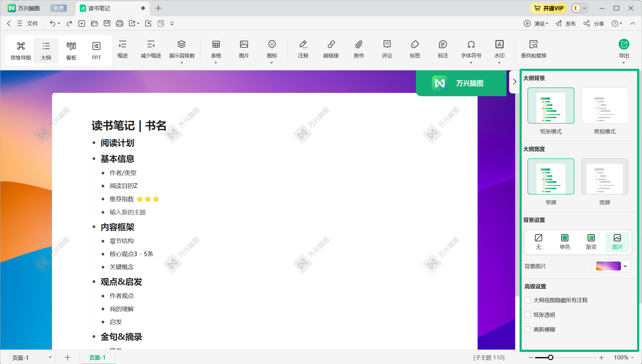This screenshot has width=642, height=364.
Task: Click the 发布 publish button
Action: click(x=566, y=24)
